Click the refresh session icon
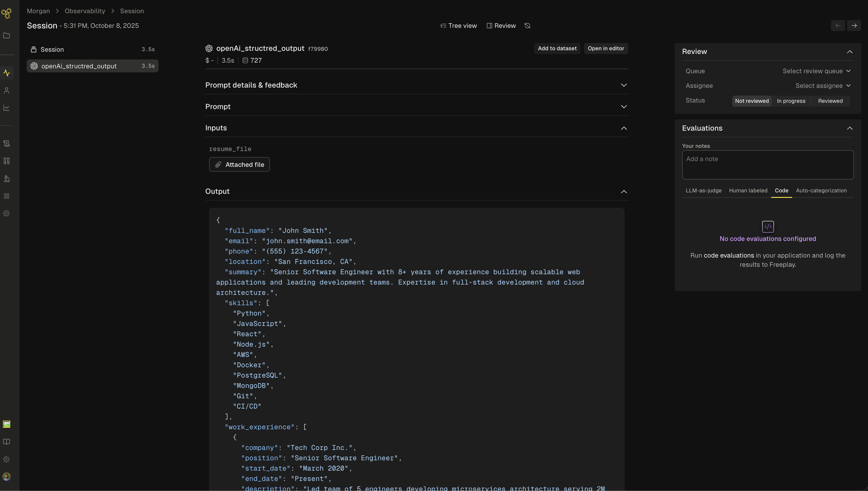The image size is (868, 491). [x=527, y=26]
